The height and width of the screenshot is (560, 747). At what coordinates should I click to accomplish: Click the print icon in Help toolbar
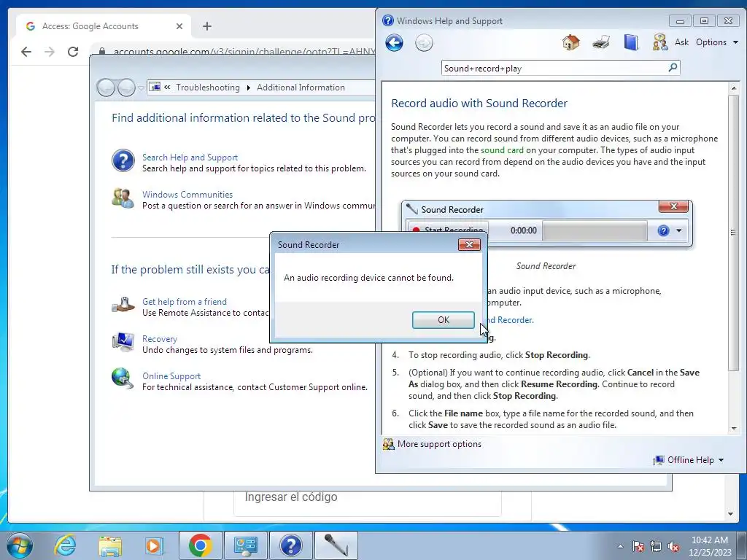point(601,42)
